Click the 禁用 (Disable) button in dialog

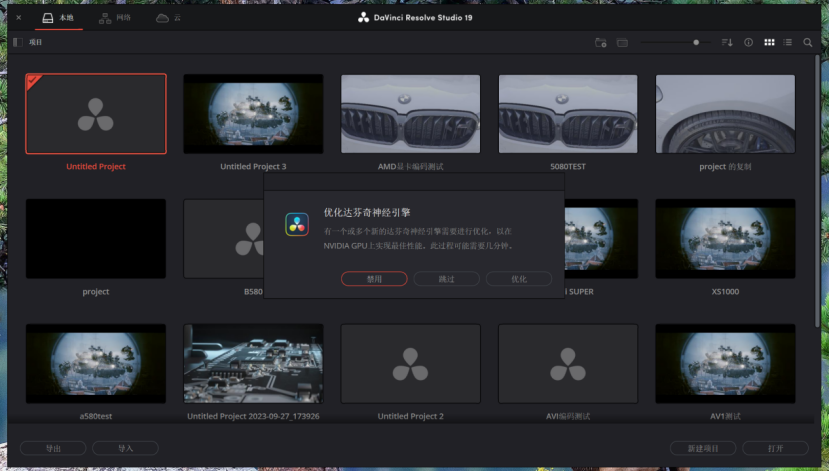(374, 279)
